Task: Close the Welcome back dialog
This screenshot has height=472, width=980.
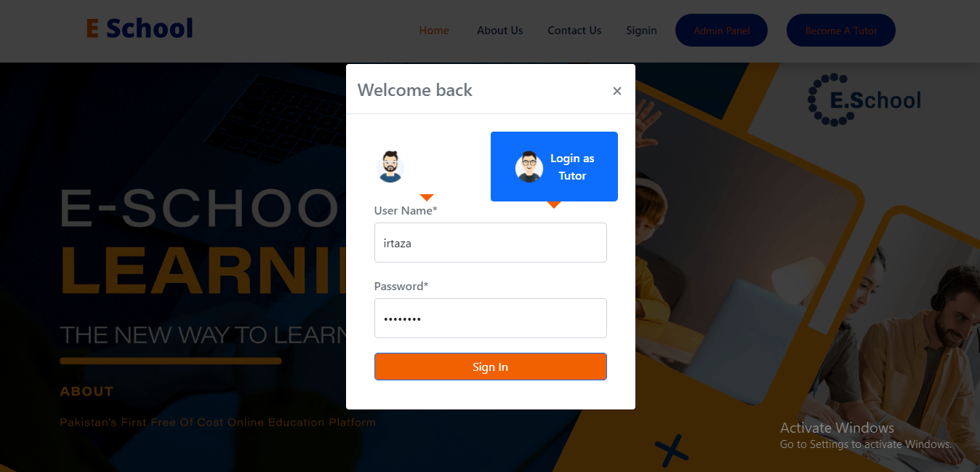Action: 617,91
